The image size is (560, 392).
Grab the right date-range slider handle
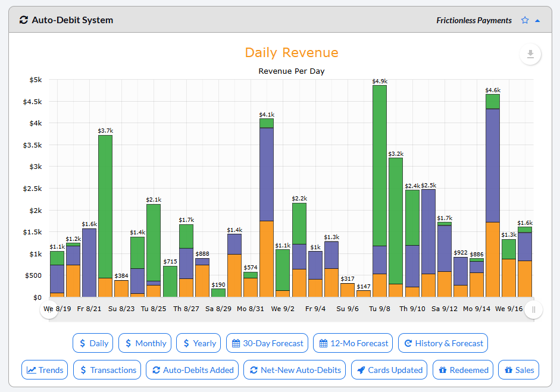point(534,309)
